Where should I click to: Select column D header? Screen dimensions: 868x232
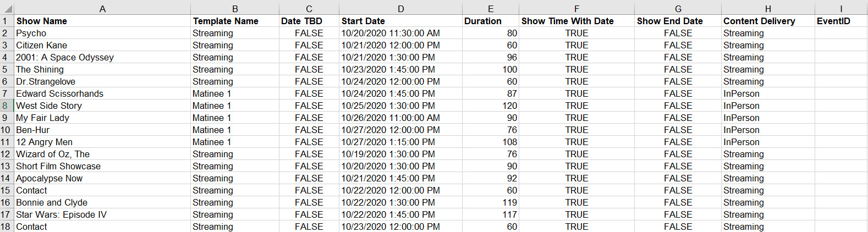(x=400, y=8)
